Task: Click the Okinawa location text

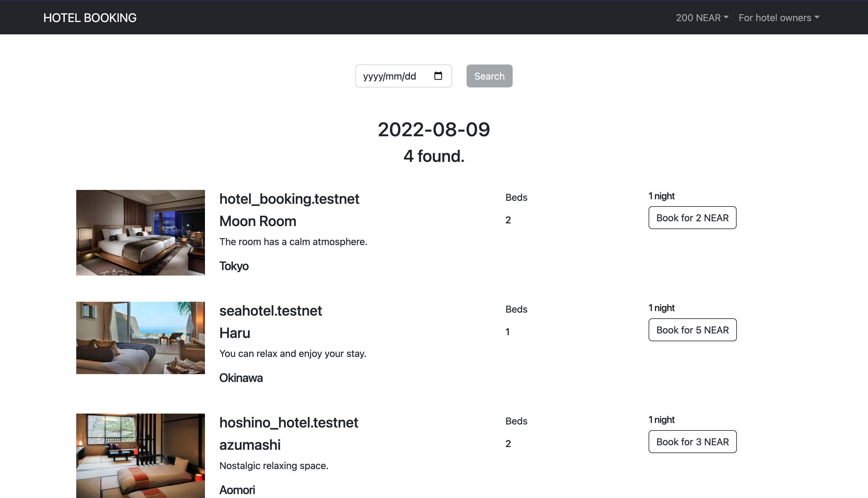Action: coord(241,378)
